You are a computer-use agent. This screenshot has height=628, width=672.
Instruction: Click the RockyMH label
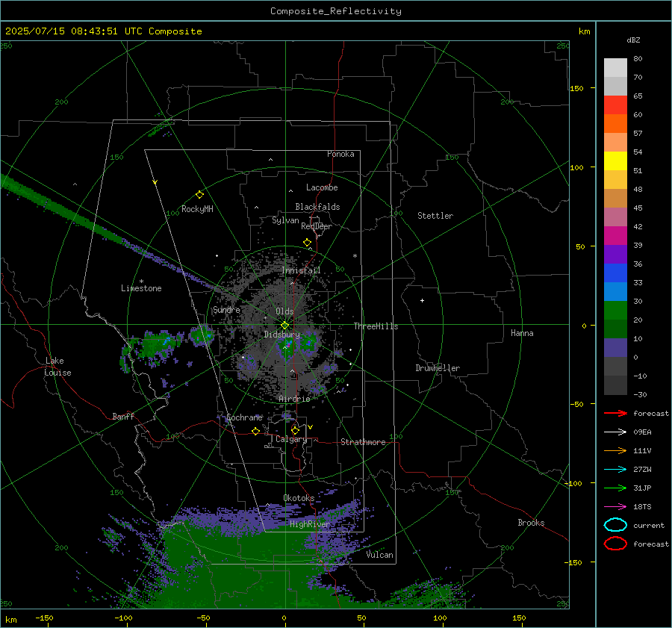197,209
